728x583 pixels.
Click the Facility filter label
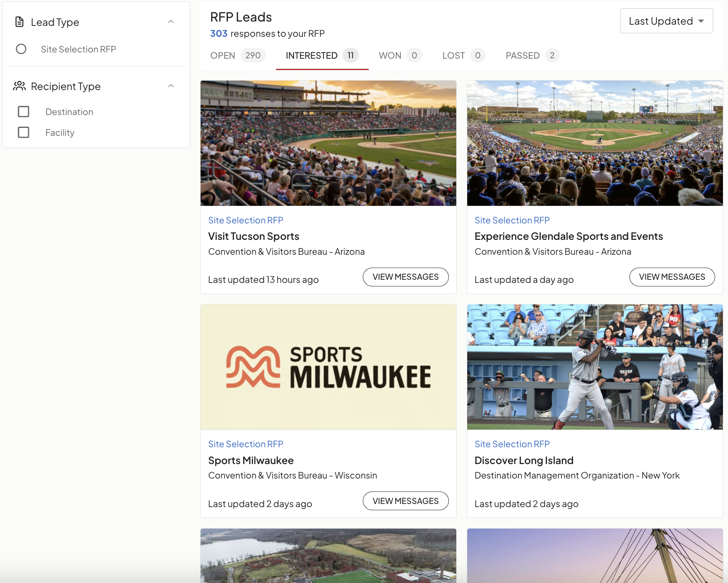(60, 133)
